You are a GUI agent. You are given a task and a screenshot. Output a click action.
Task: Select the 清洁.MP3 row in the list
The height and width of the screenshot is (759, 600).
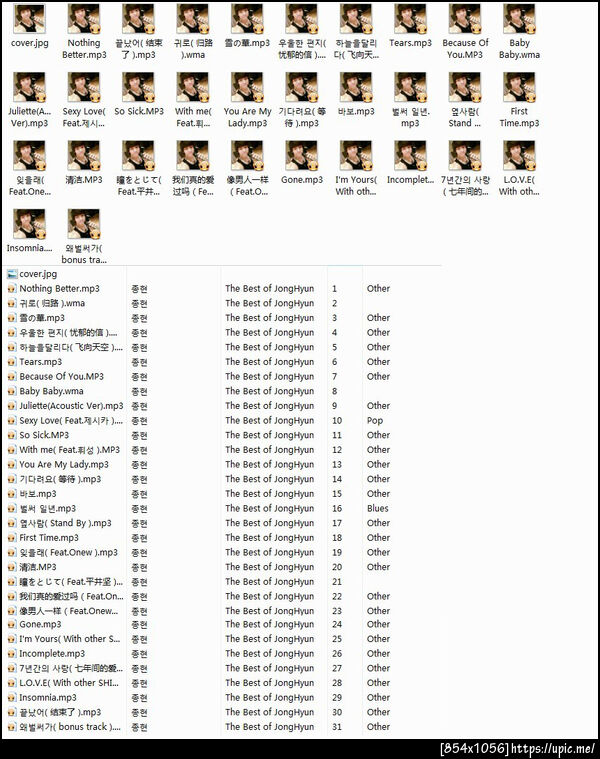point(38,567)
